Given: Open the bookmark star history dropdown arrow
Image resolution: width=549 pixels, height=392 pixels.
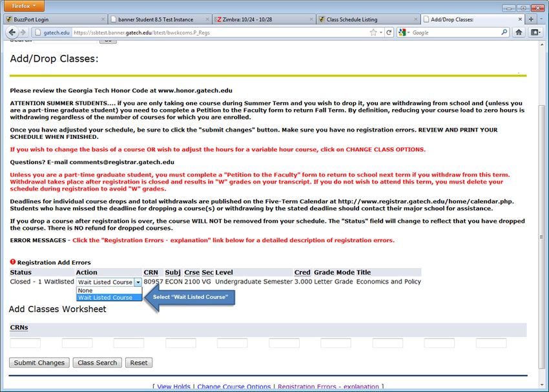Looking at the screenshot, I should pos(381,32).
